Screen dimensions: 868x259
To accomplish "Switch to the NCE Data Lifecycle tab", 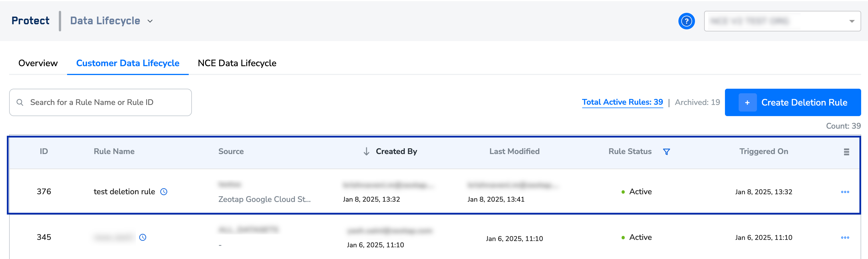I will (237, 63).
